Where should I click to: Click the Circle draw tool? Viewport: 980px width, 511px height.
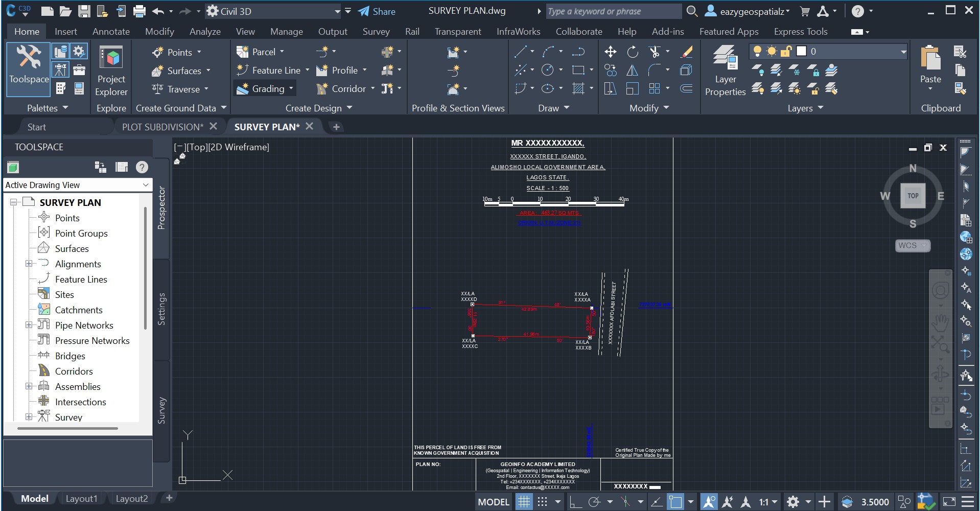548,70
